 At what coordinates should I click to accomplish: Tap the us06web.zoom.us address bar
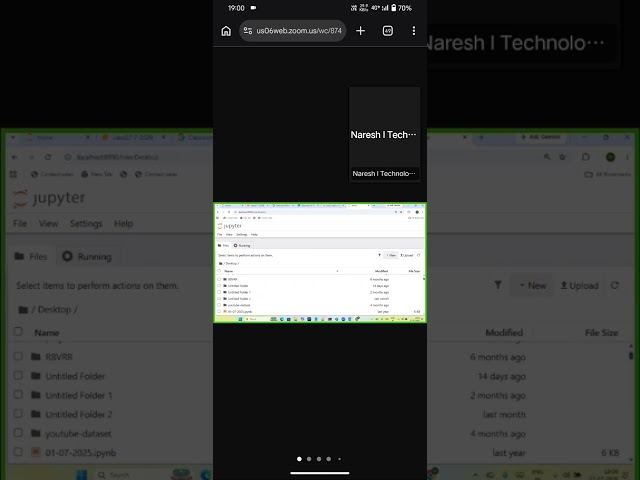(293, 31)
